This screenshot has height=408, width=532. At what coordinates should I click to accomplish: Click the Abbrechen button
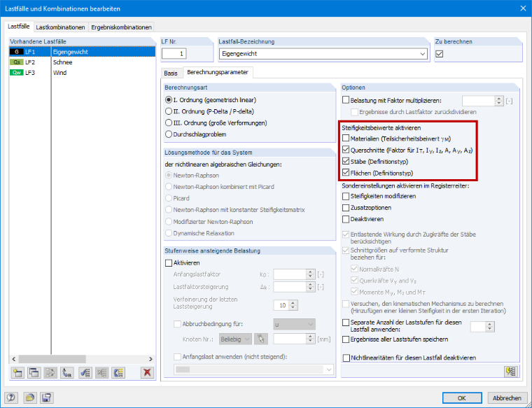point(507,398)
